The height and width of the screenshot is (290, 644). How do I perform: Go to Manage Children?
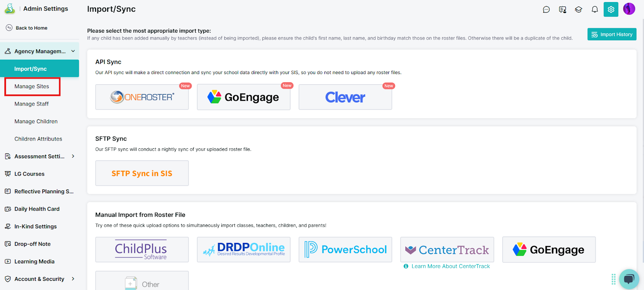36,122
